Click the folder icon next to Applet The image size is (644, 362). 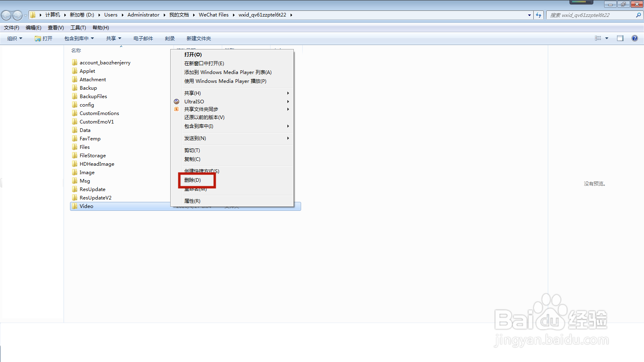74,71
